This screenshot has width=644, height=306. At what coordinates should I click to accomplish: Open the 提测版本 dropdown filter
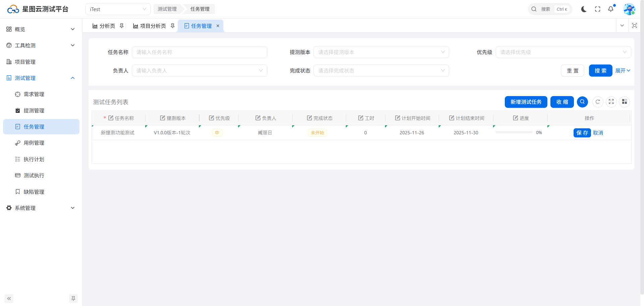coord(381,52)
